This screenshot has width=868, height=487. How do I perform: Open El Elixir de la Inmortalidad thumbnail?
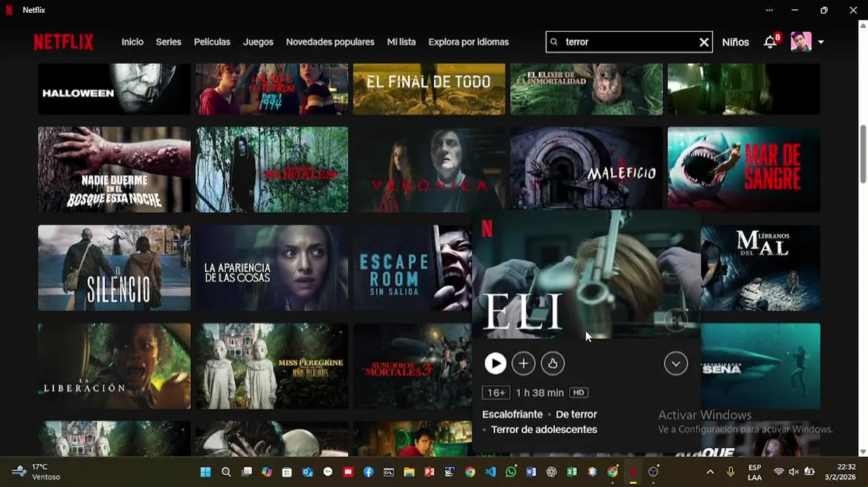586,89
